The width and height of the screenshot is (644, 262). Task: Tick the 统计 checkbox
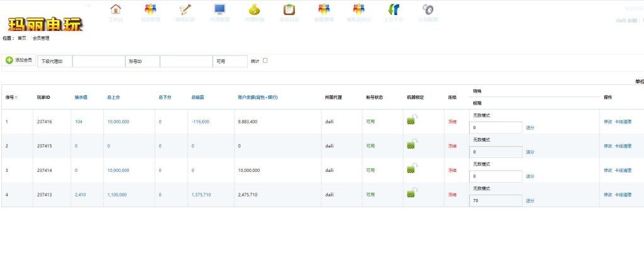(265, 60)
